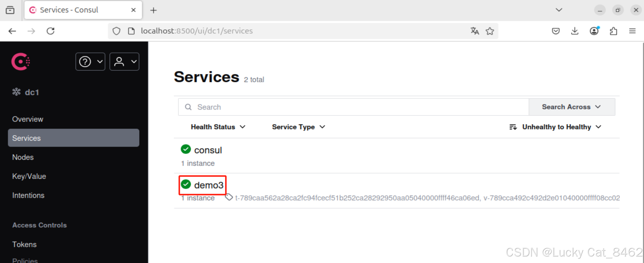Open the Downloads panel

click(x=575, y=31)
